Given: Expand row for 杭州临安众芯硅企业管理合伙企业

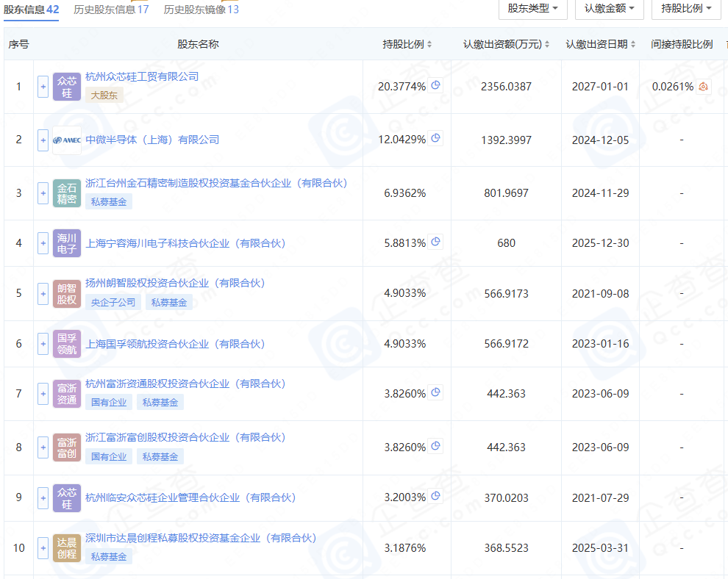Looking at the screenshot, I should pyautogui.click(x=43, y=498).
